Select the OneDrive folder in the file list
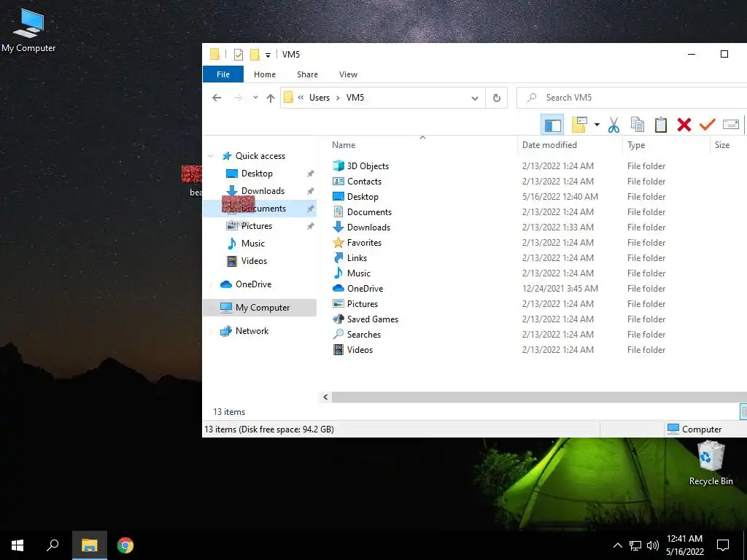 tap(365, 289)
